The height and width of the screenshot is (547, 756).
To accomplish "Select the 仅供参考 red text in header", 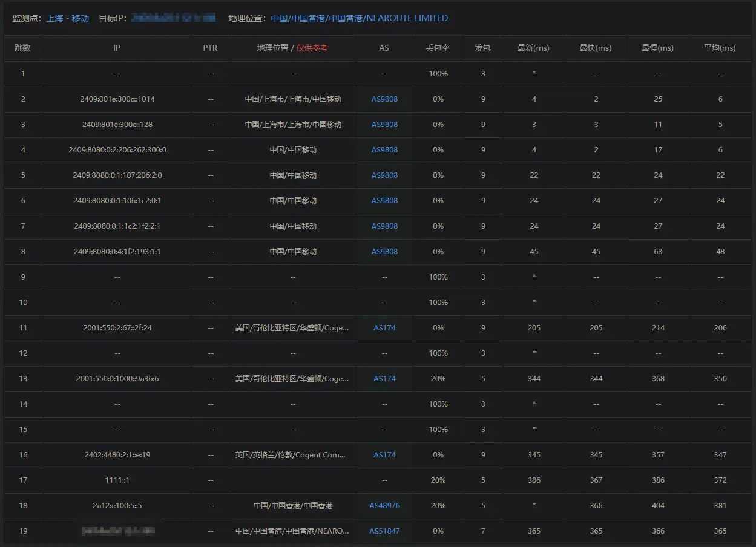I will tap(312, 48).
